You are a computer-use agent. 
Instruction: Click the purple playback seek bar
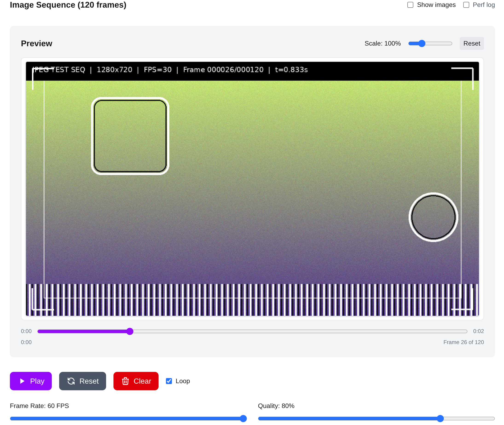pyautogui.click(x=130, y=331)
